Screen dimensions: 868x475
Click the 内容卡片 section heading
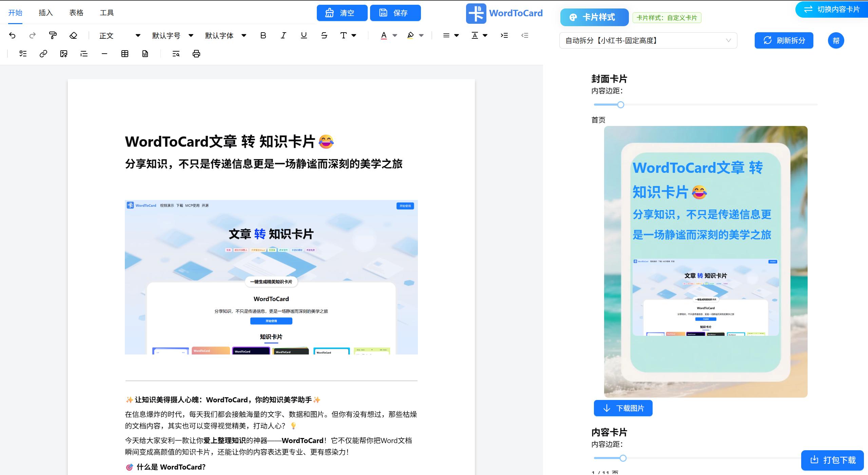[x=609, y=432]
